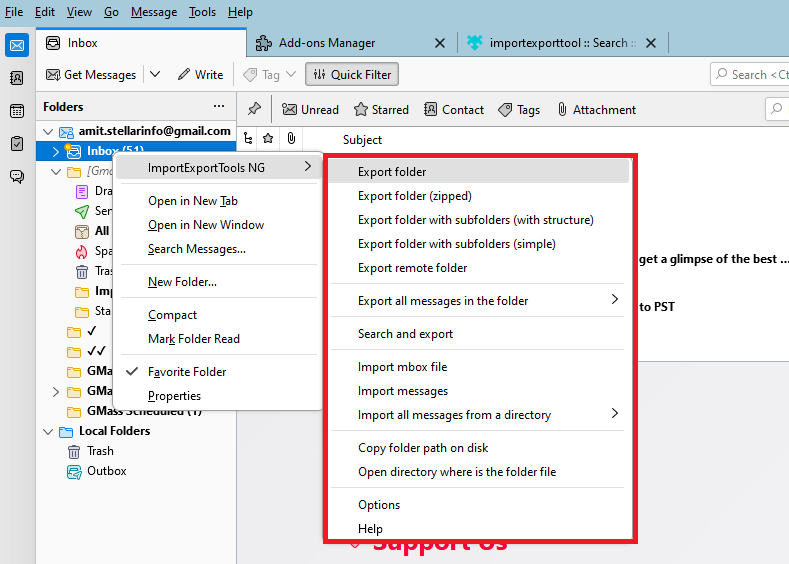Toggle the Contact quick filter

point(454,109)
